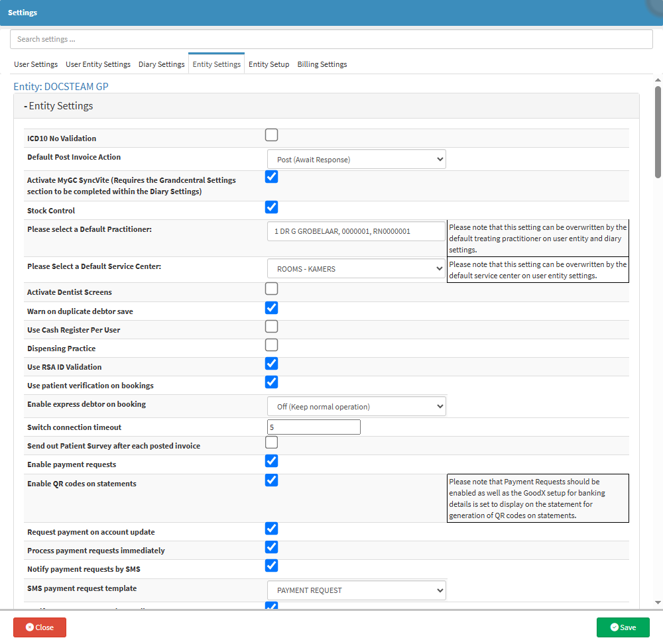
Task: Uncheck Enable QR codes on statements
Action: [x=271, y=480]
